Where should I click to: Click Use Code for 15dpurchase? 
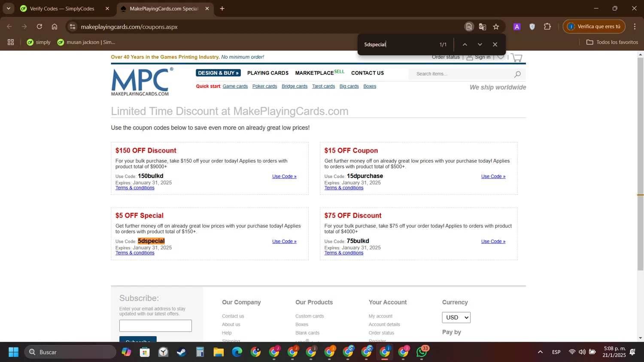[493, 176]
